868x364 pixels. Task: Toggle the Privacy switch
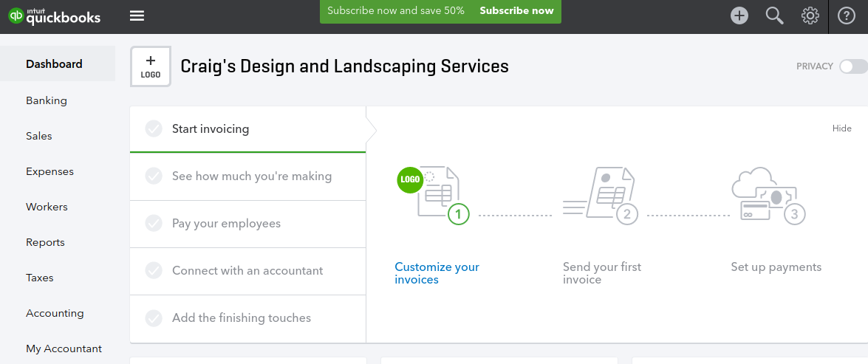click(x=853, y=66)
